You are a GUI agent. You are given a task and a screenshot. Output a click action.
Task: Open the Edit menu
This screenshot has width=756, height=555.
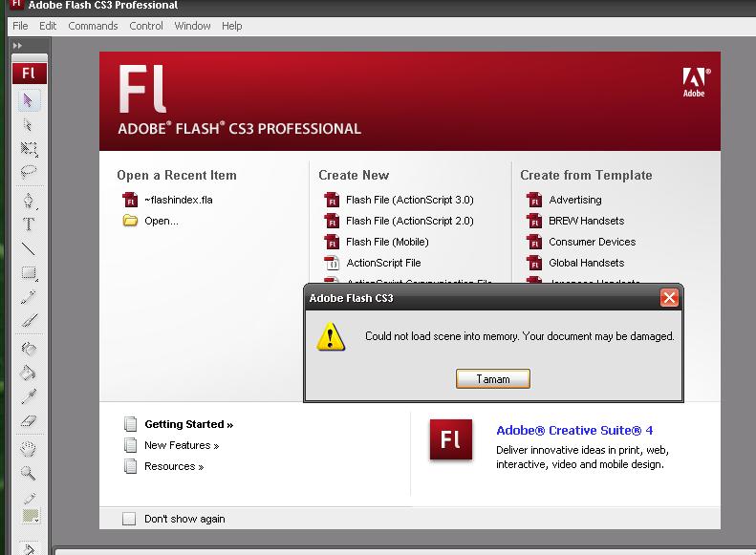[48, 26]
